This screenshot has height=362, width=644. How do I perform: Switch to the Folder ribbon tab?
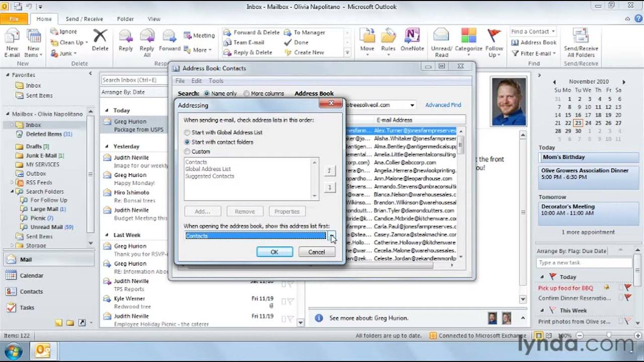(x=125, y=19)
